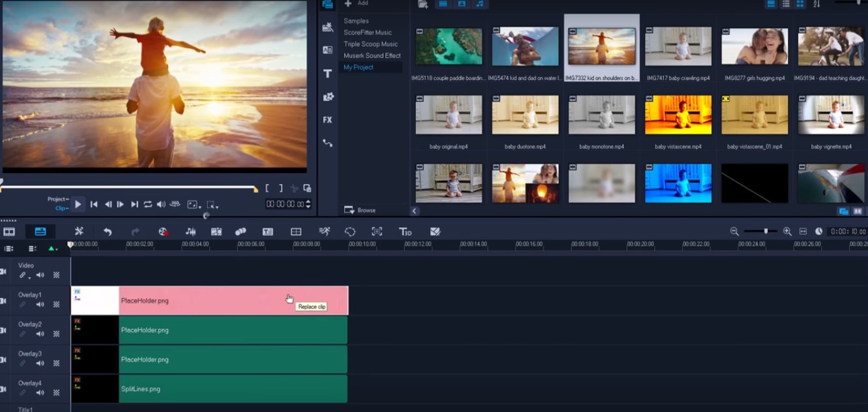This screenshot has height=412, width=868.
Task: Open the Title library panel
Action: [328, 74]
